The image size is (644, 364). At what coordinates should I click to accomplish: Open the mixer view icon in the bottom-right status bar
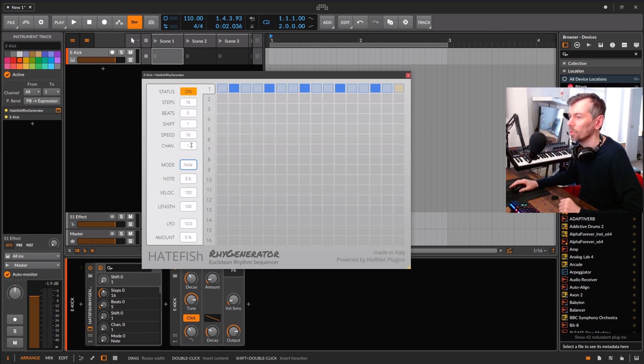coord(637,358)
